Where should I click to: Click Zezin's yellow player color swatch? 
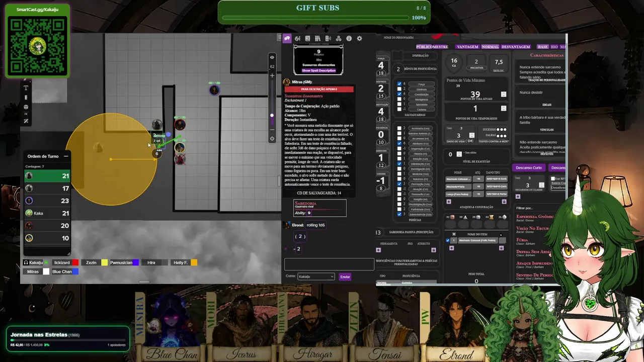point(105,262)
